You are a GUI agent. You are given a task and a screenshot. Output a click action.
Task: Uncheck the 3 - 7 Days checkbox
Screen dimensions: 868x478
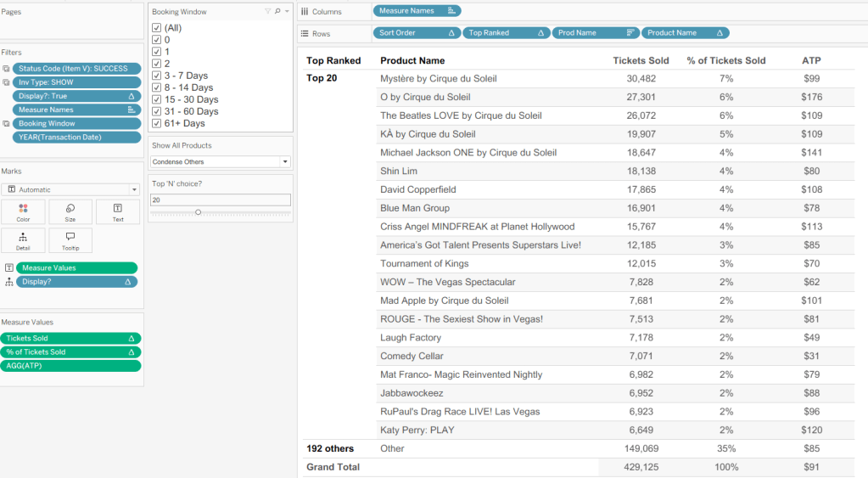pos(156,76)
